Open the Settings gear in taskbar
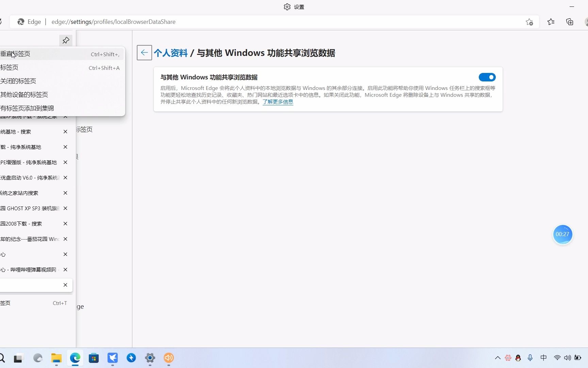Viewport: 588px width, 368px height. click(150, 358)
